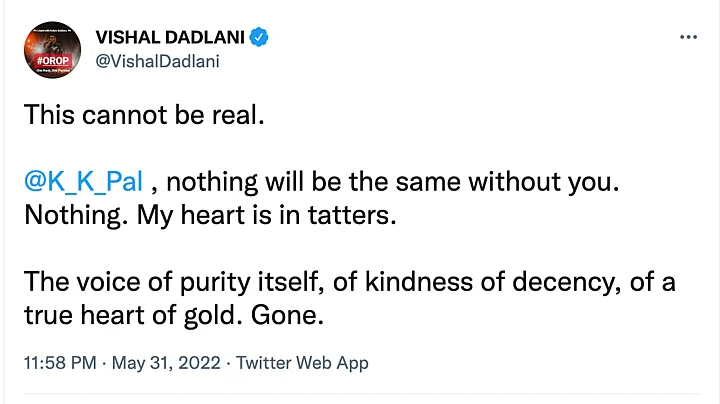Screen dimensions: 720x404
Task: Open the @VishalDadlani handle link
Action: coord(158,61)
